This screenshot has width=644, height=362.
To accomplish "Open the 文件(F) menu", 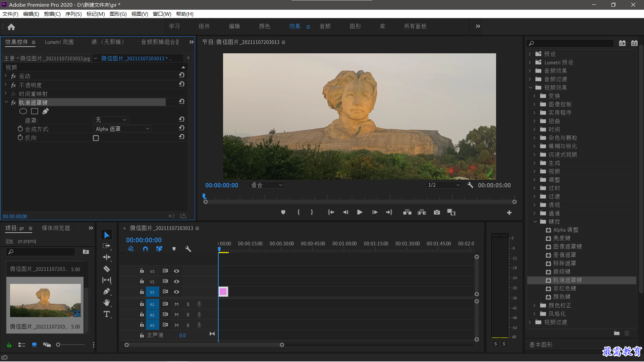I will click(10, 14).
